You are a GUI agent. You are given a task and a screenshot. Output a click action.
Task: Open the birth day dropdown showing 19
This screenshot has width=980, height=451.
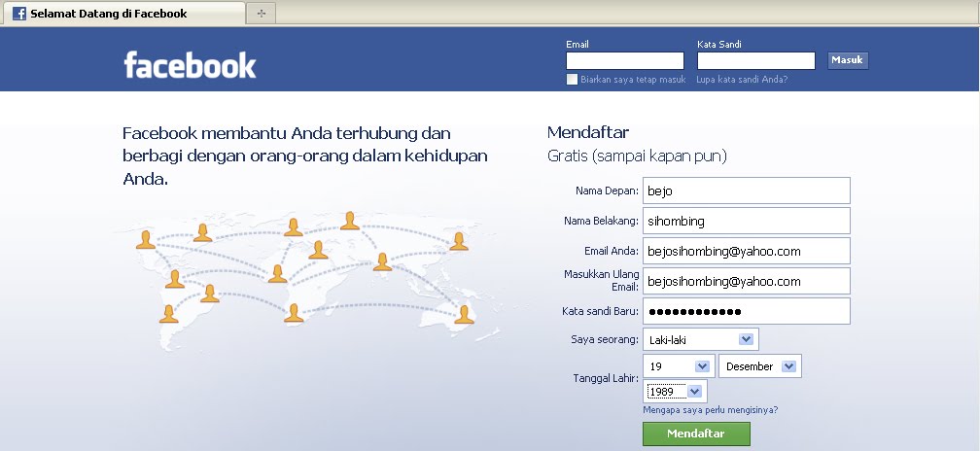(x=679, y=366)
